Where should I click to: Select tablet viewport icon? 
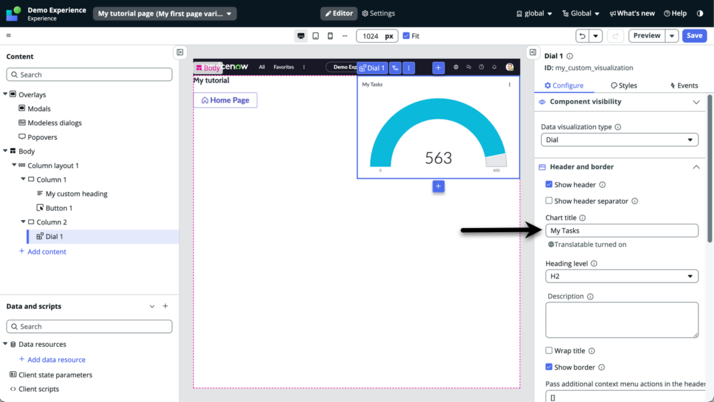[x=316, y=36]
